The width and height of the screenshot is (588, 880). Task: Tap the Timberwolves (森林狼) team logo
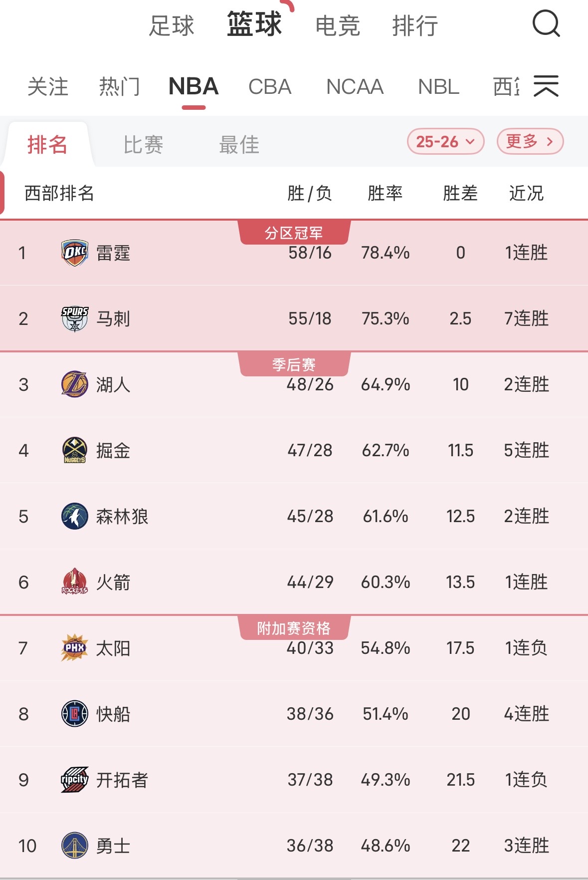click(75, 516)
